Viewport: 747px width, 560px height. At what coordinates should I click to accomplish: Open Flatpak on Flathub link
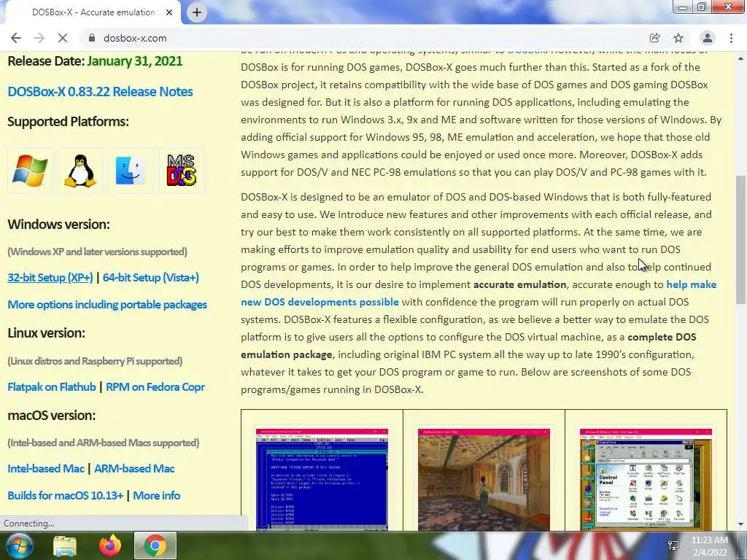pos(52,387)
